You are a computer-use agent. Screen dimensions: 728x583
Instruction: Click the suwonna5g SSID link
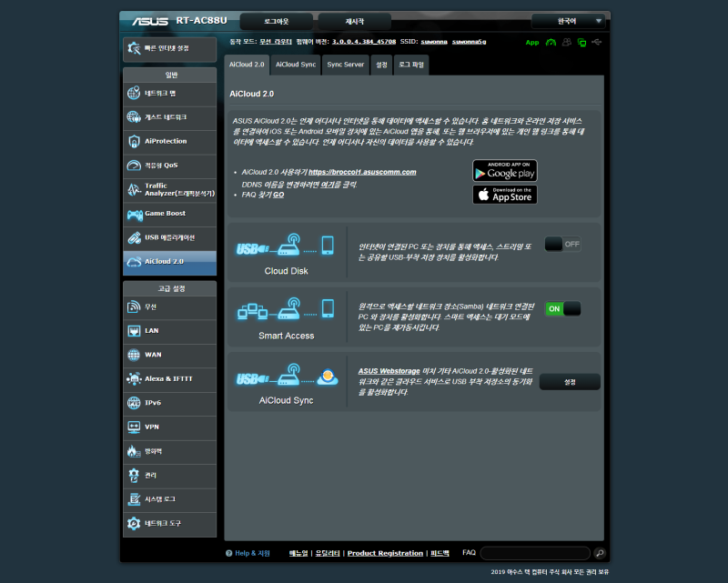coord(470,42)
